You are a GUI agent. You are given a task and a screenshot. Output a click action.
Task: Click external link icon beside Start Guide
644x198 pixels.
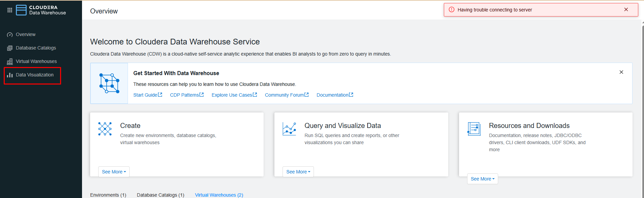pyautogui.click(x=160, y=95)
